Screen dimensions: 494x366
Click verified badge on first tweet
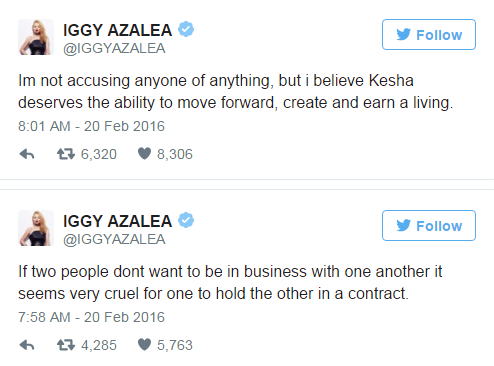[x=186, y=29]
